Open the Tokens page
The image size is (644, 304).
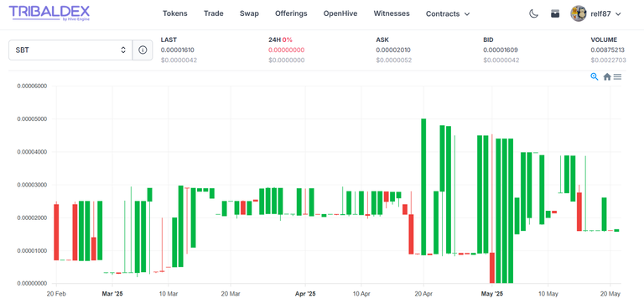(175, 13)
